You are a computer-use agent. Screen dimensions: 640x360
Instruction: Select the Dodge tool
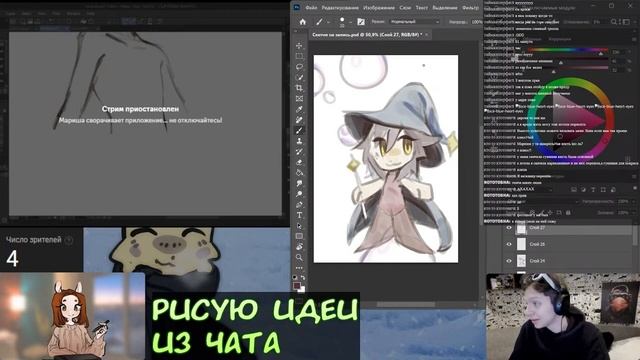click(x=299, y=194)
